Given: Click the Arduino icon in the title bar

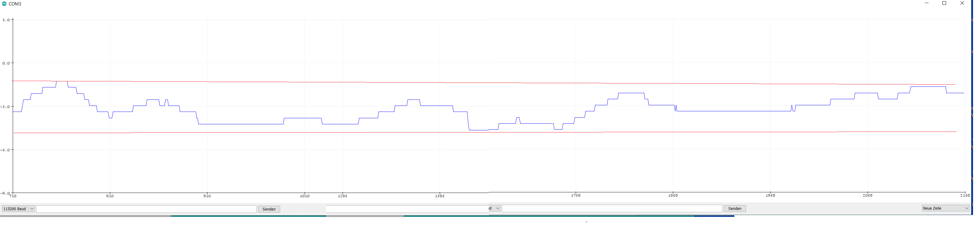Looking at the screenshot, I should tap(4, 3).
